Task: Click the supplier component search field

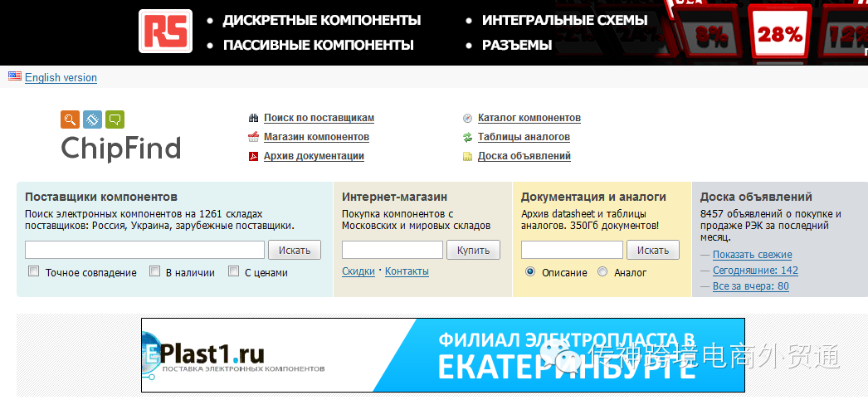Action: (x=144, y=250)
